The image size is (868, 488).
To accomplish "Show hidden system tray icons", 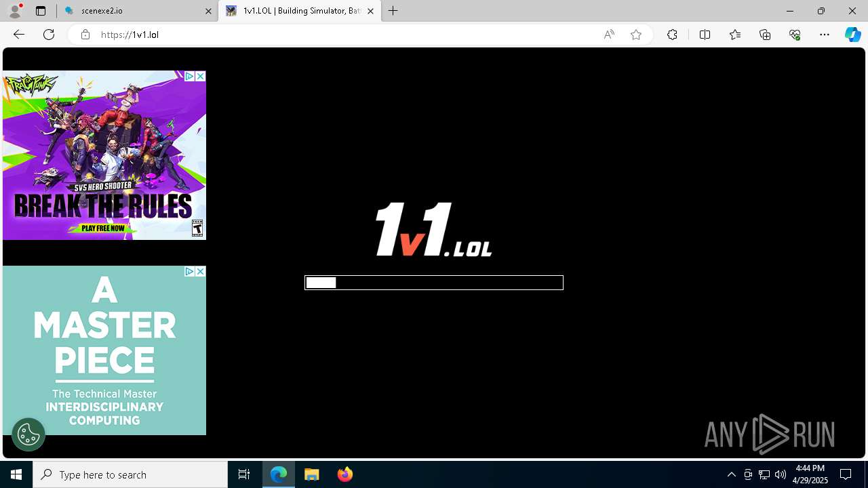I will (731, 474).
